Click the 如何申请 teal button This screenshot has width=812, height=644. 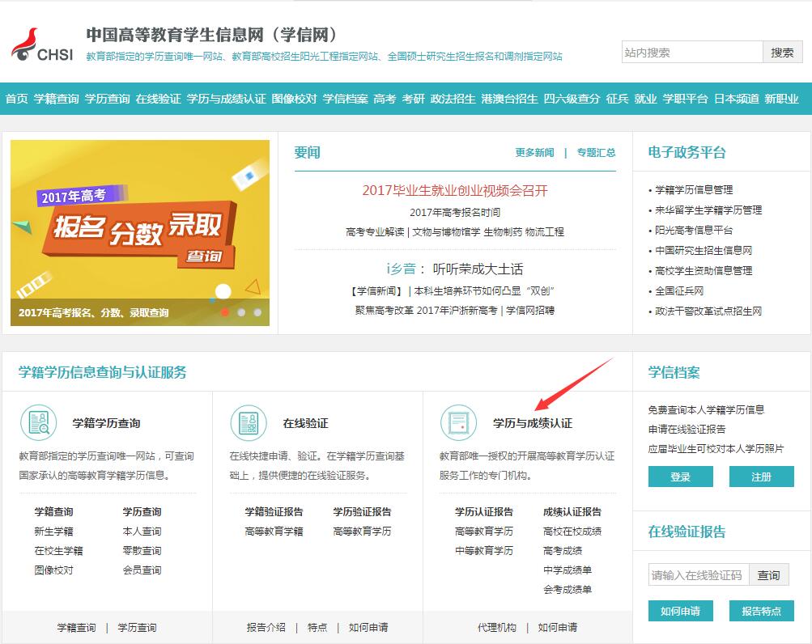tap(681, 611)
